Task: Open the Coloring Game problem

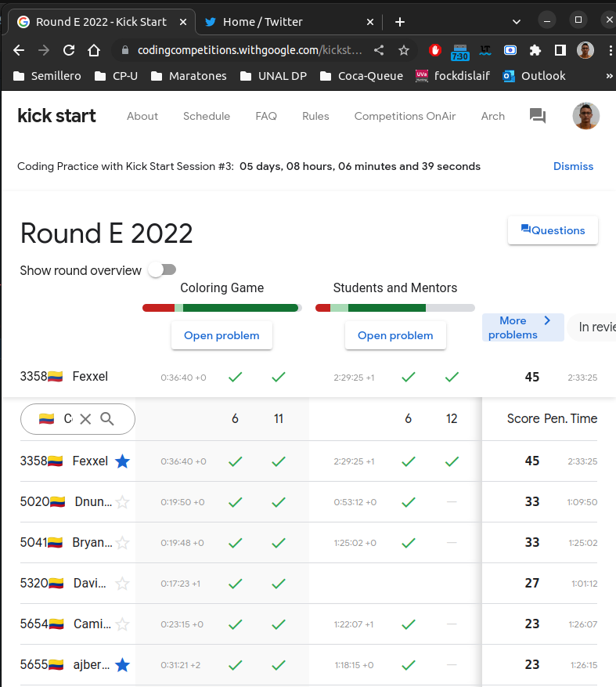Action: point(222,335)
